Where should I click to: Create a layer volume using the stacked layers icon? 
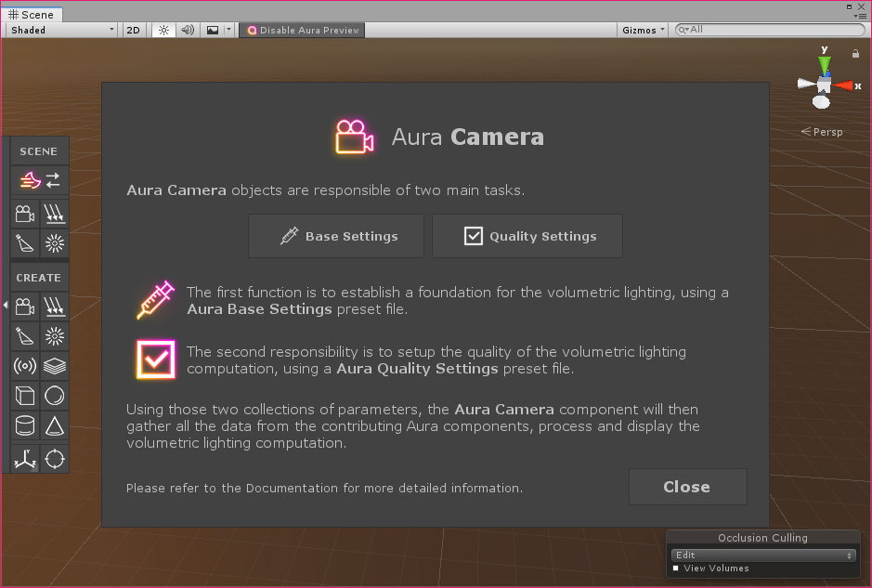coord(55,366)
